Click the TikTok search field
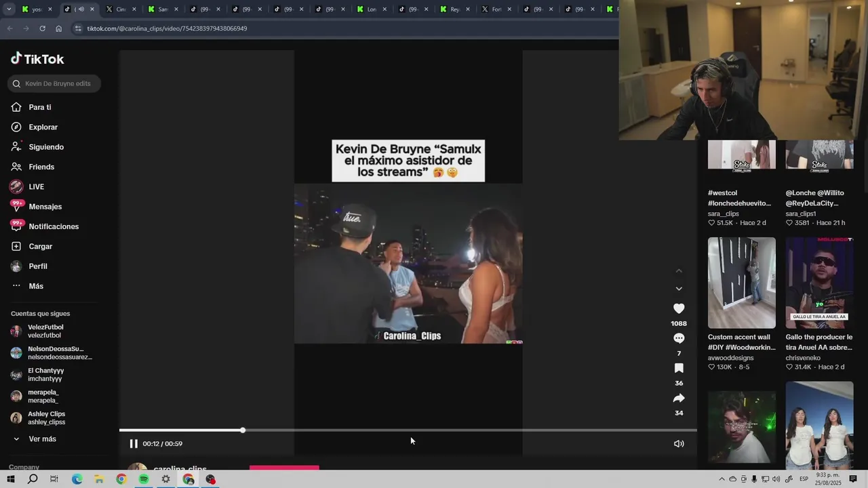This screenshot has width=868, height=488. click(54, 83)
